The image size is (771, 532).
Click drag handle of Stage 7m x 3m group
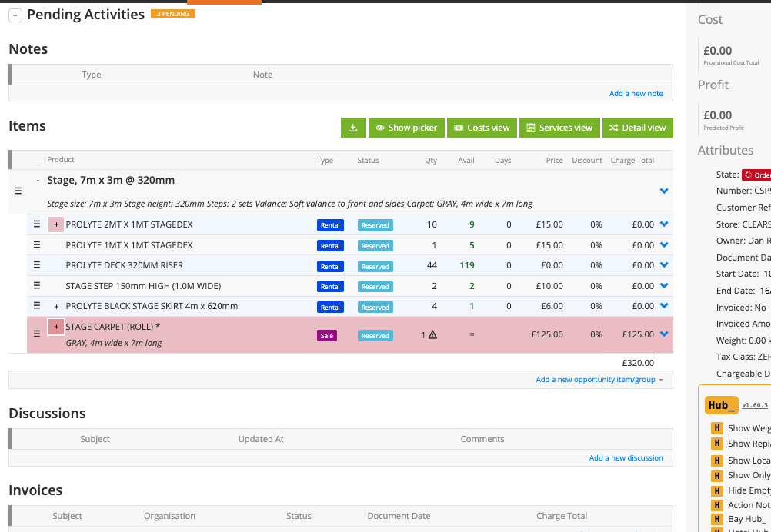tap(18, 191)
